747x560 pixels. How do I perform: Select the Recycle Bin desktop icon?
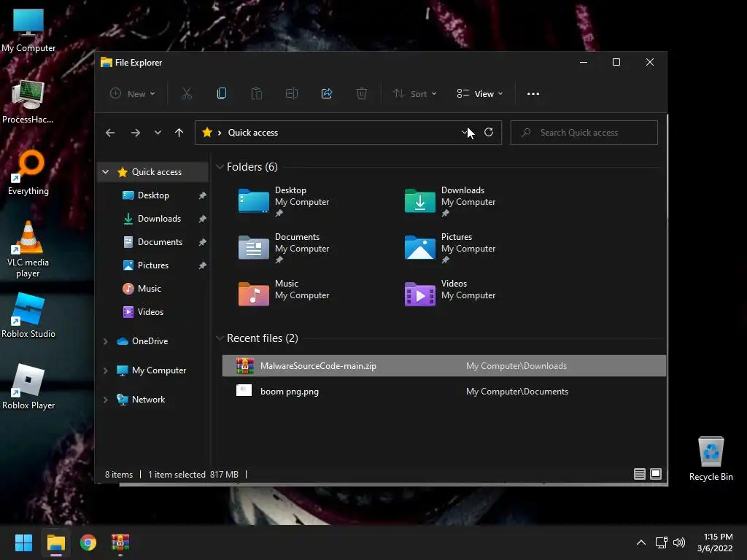(x=711, y=459)
